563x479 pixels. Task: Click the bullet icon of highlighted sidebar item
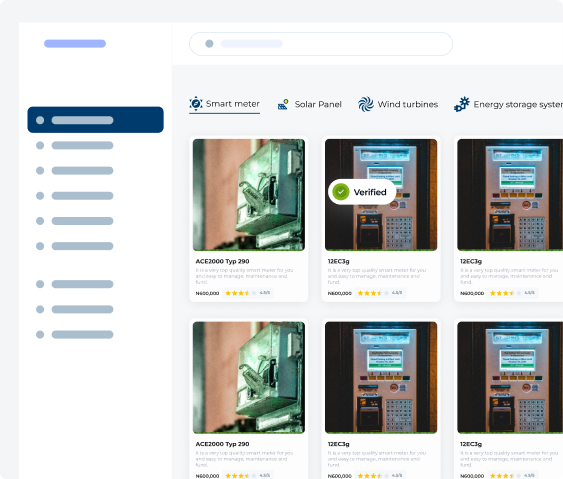(40, 120)
